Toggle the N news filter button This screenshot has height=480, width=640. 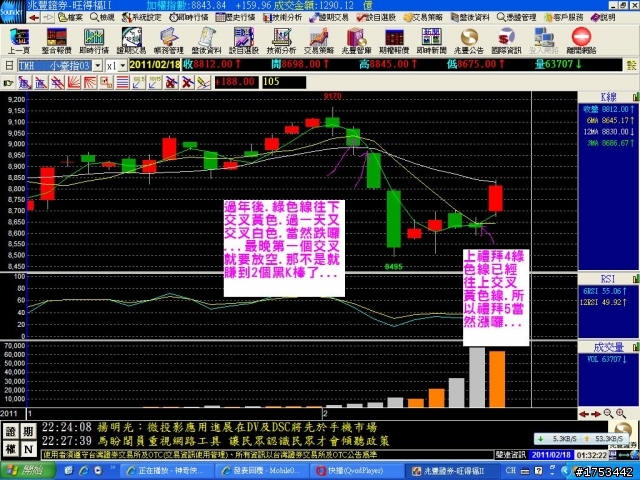tap(28, 449)
